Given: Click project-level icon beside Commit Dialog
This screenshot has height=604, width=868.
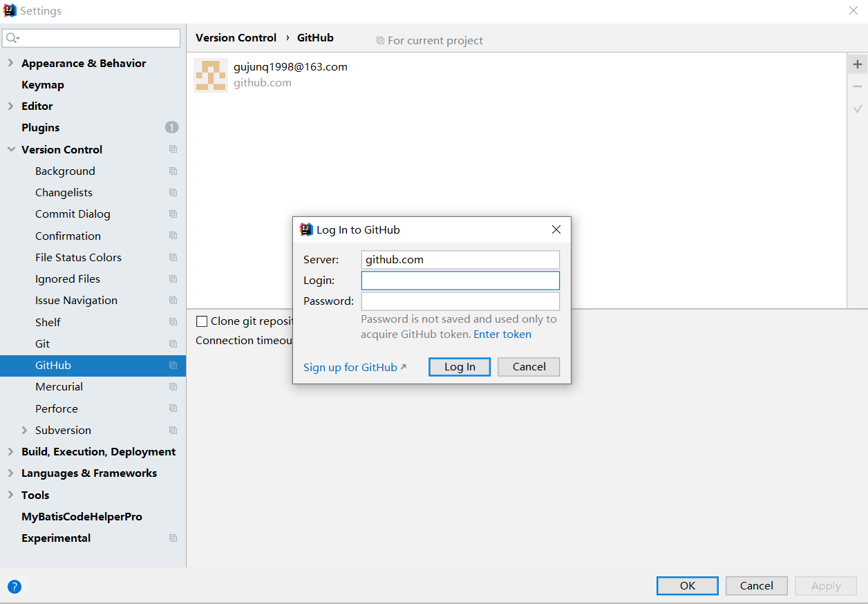Looking at the screenshot, I should pos(173,214).
